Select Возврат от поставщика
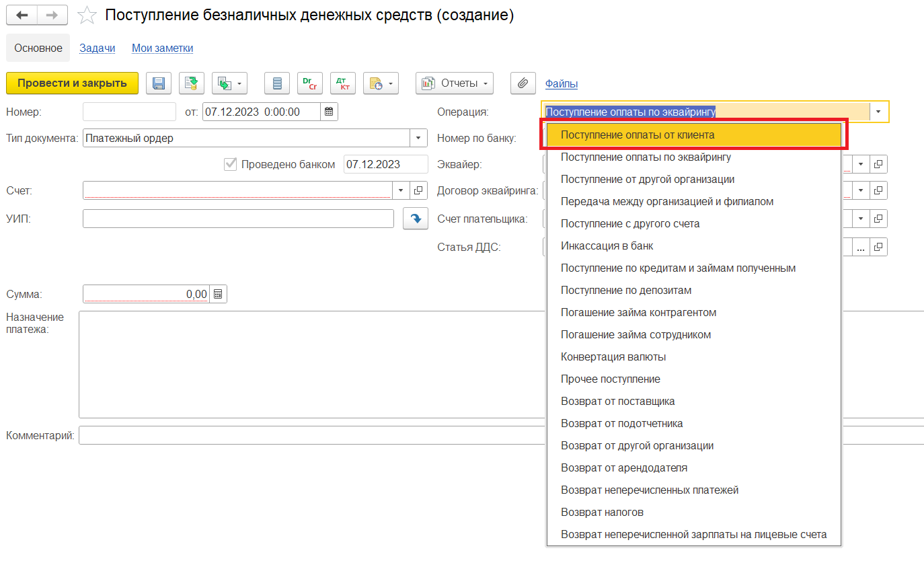Image resolution: width=924 pixels, height=565 pixels. (693, 402)
